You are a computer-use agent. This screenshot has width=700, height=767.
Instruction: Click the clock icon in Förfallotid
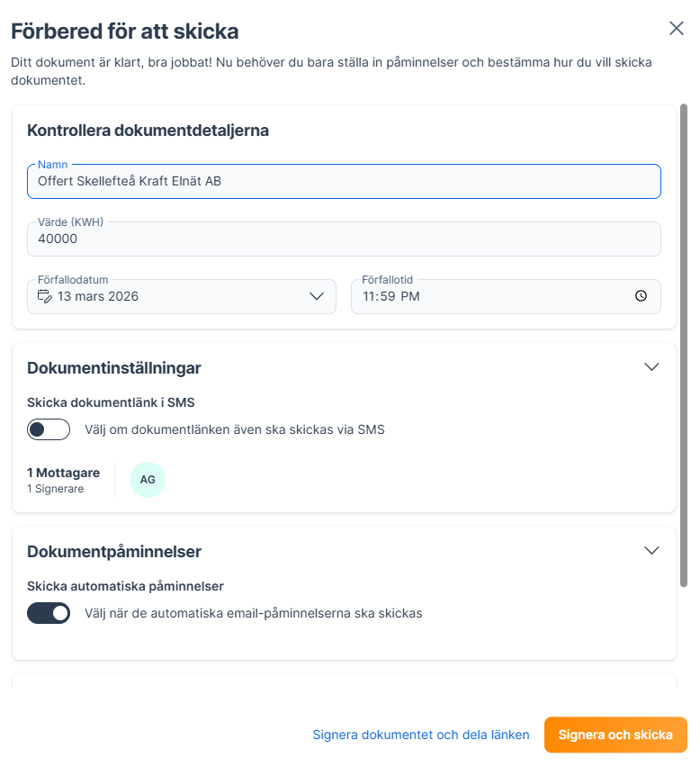(641, 296)
